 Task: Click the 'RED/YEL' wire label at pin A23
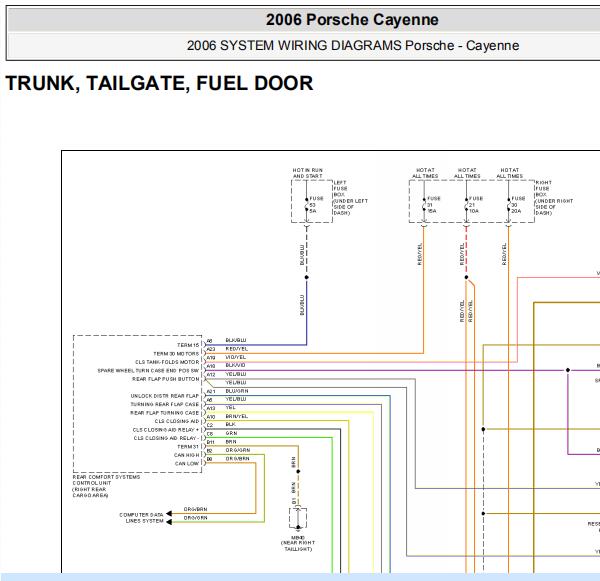coord(237,349)
